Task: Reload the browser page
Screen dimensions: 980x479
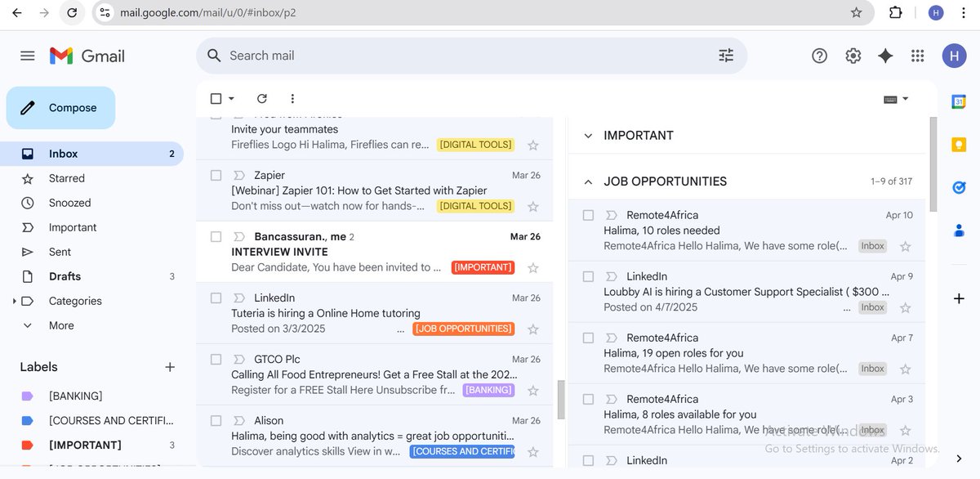Action: click(x=72, y=12)
